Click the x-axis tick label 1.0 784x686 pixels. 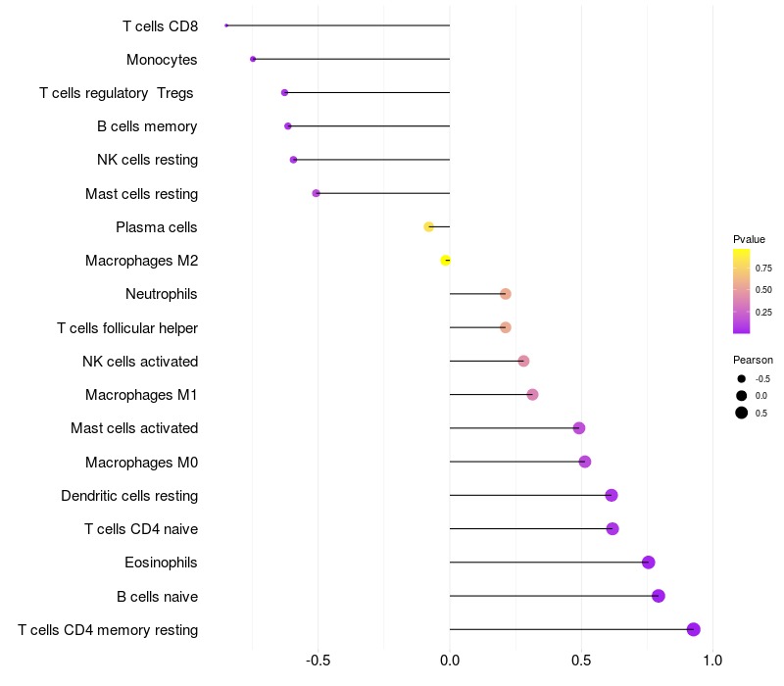click(712, 661)
